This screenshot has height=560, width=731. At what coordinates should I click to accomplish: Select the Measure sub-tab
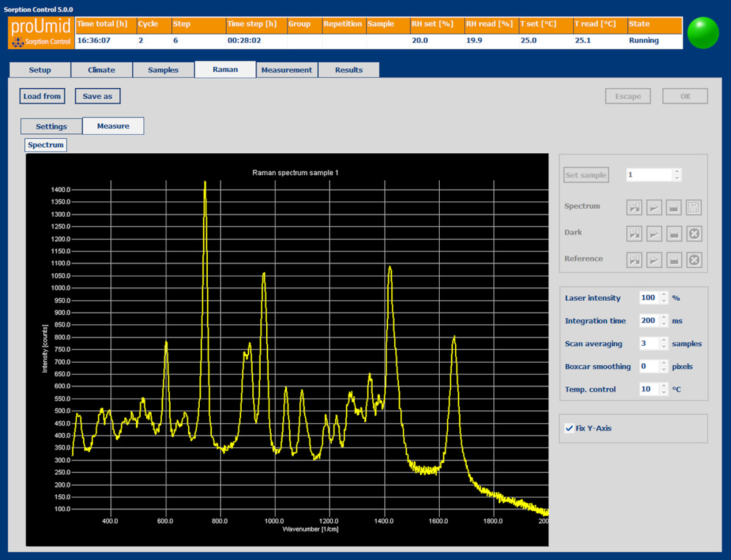[x=113, y=126]
